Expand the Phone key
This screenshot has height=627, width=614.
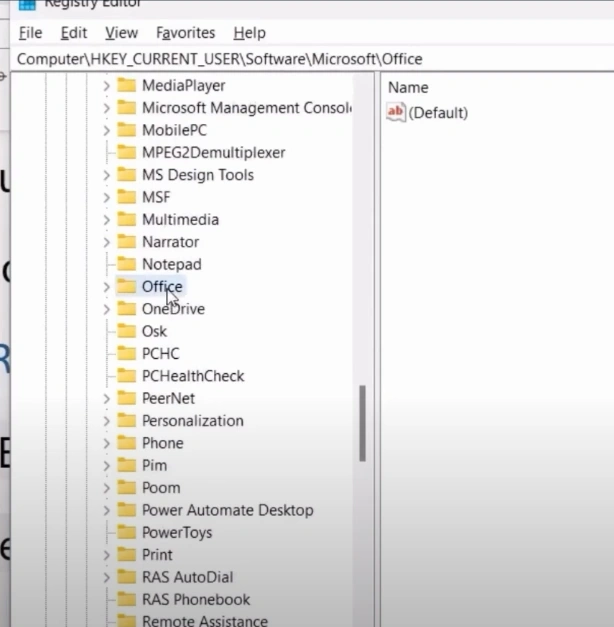(106, 443)
